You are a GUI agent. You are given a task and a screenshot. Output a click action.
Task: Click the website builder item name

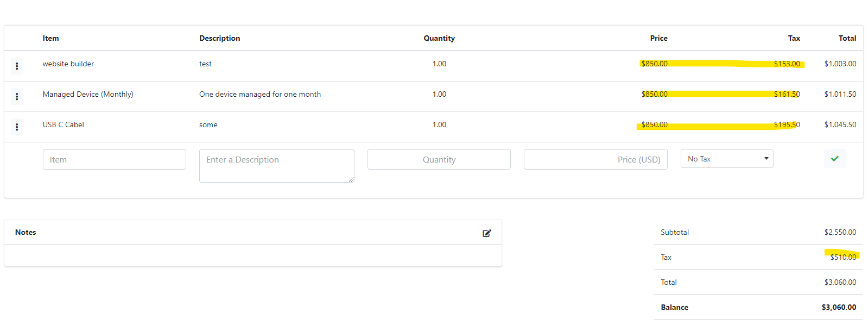pyautogui.click(x=68, y=64)
